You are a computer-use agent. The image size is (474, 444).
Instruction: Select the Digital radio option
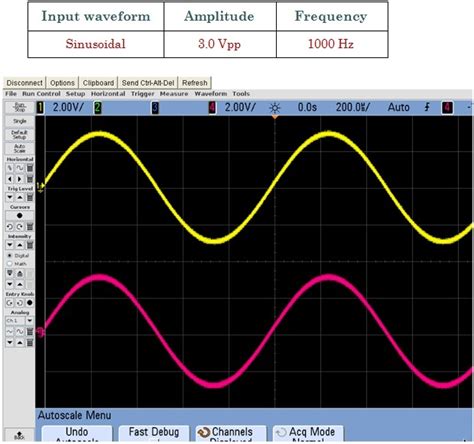click(x=10, y=255)
